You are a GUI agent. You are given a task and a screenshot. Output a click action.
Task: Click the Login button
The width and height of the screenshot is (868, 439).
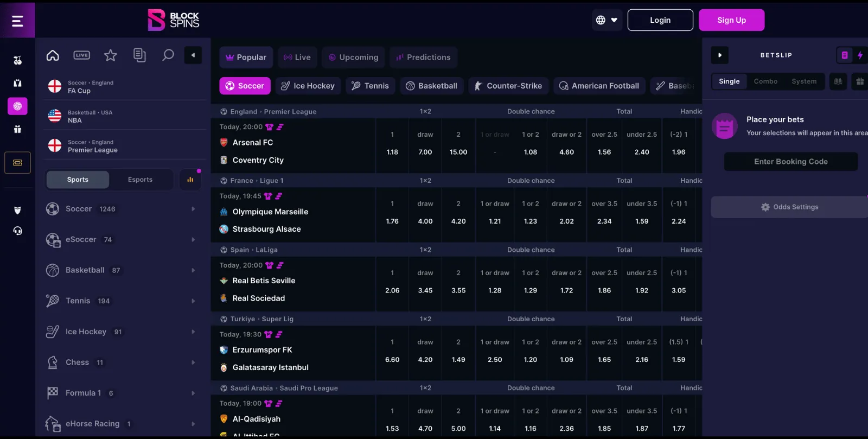[660, 20]
